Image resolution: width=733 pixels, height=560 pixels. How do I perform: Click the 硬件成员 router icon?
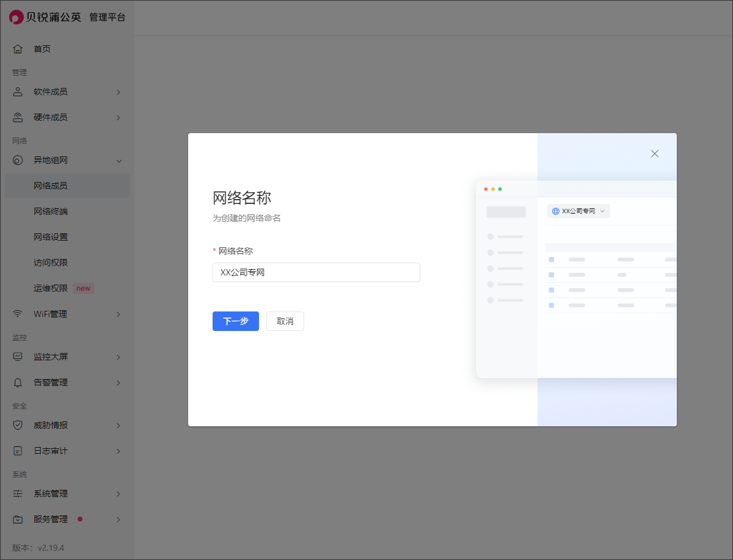(x=18, y=117)
